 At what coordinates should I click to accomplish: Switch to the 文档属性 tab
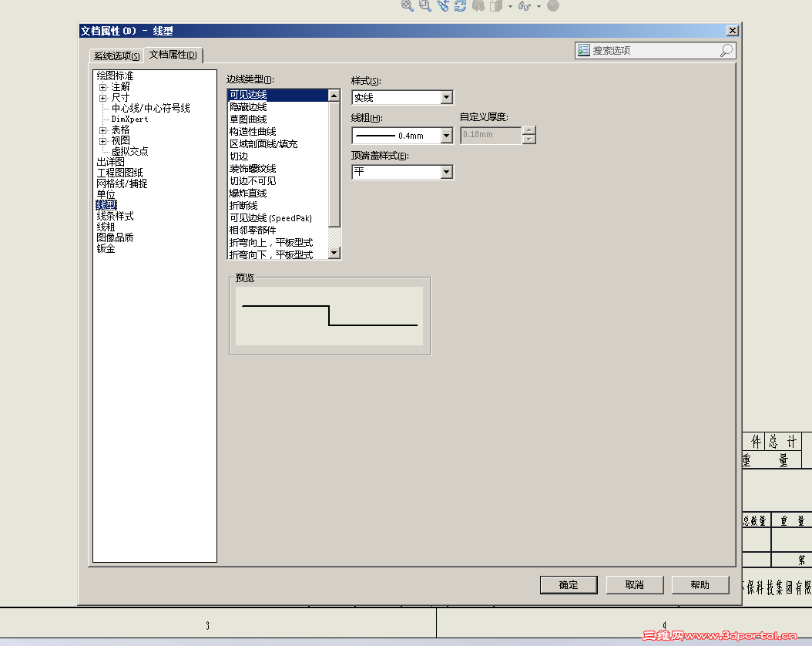click(x=173, y=55)
